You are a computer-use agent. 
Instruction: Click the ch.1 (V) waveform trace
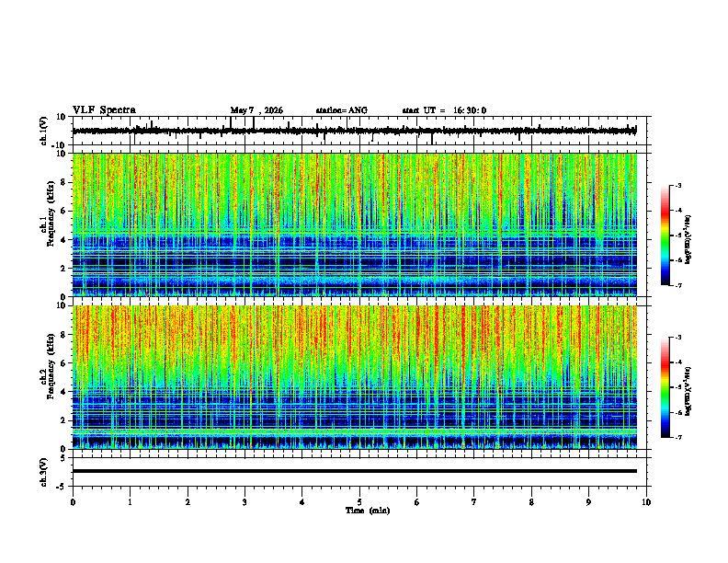click(354, 131)
